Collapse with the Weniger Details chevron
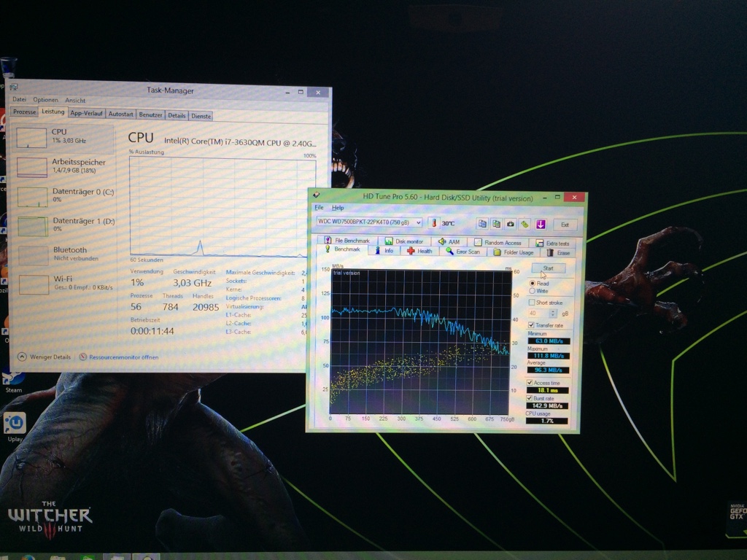This screenshot has height=560, width=747. 22,356
